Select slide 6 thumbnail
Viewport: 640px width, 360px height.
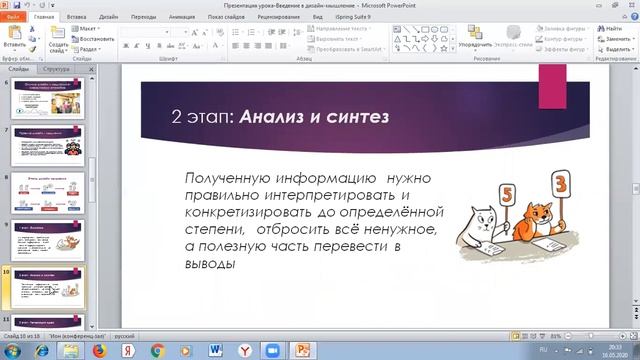(x=48, y=98)
